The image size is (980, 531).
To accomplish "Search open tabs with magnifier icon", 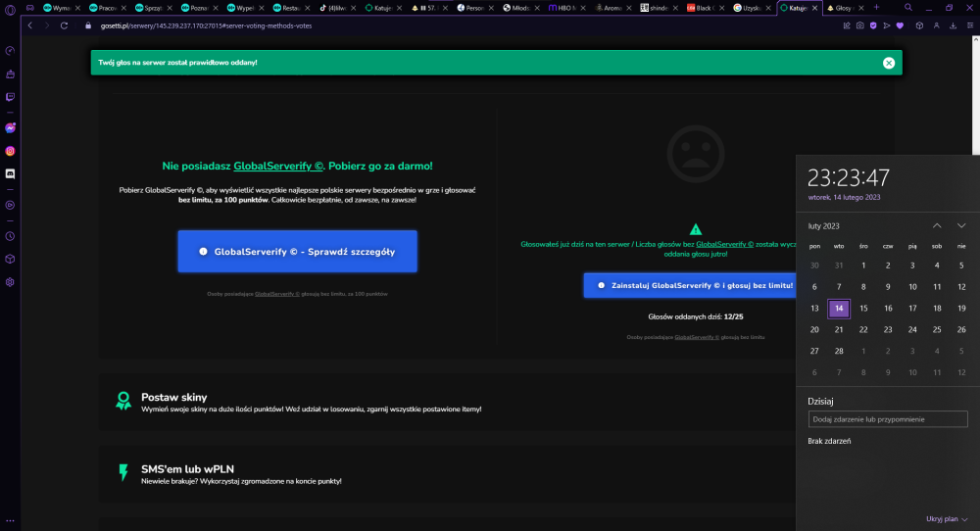I will pos(908,8).
